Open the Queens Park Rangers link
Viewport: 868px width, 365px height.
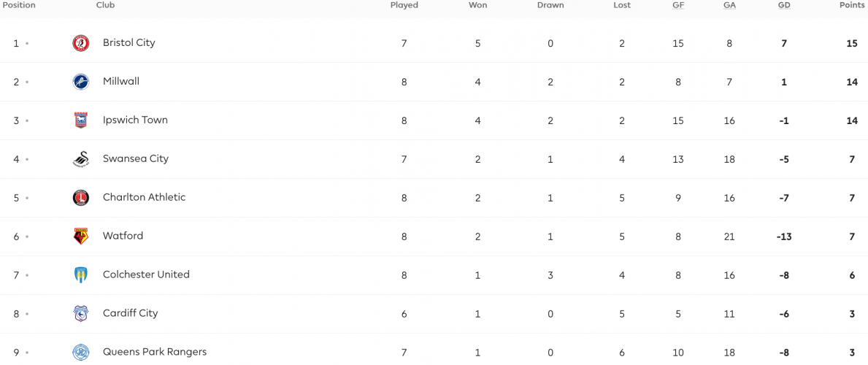point(155,352)
